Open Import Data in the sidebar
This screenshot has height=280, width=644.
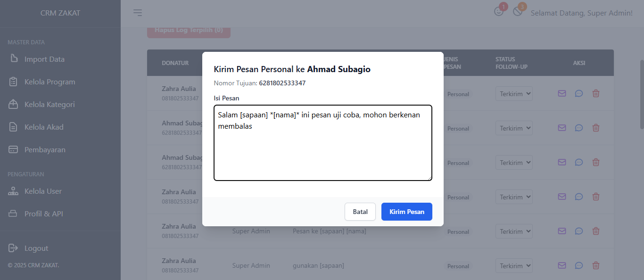(44, 59)
